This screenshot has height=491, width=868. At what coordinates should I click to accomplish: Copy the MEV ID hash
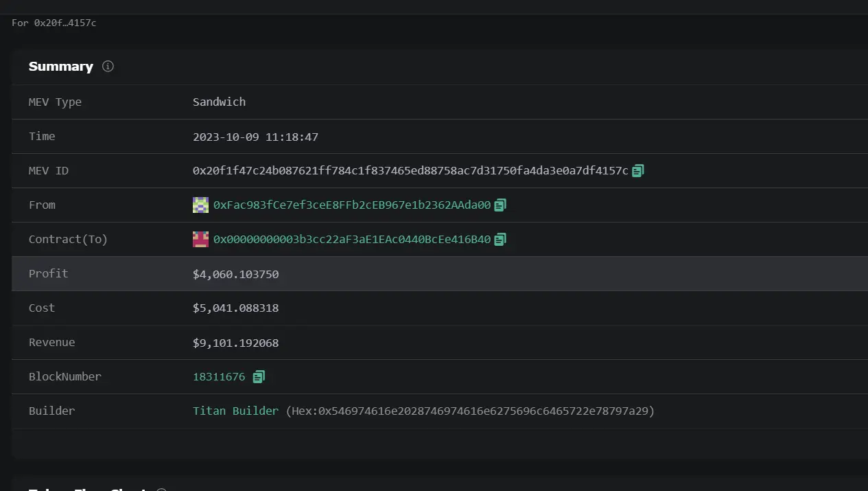tap(638, 171)
